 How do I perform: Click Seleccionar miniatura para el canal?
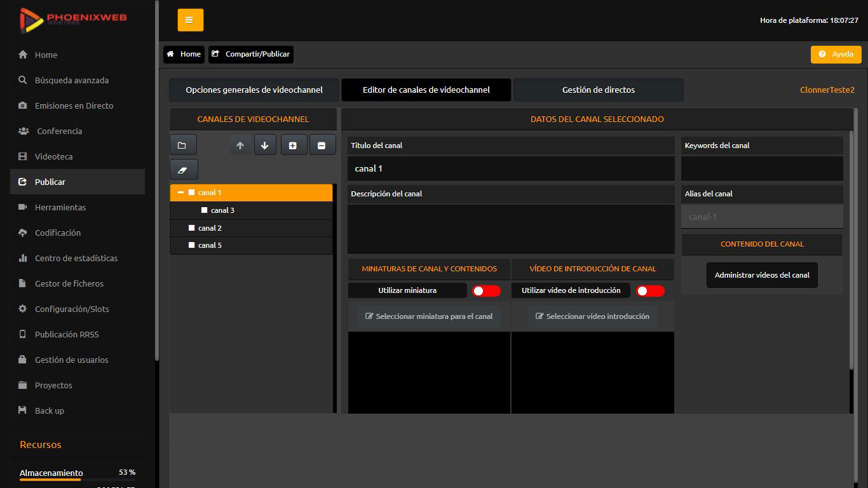tap(429, 316)
